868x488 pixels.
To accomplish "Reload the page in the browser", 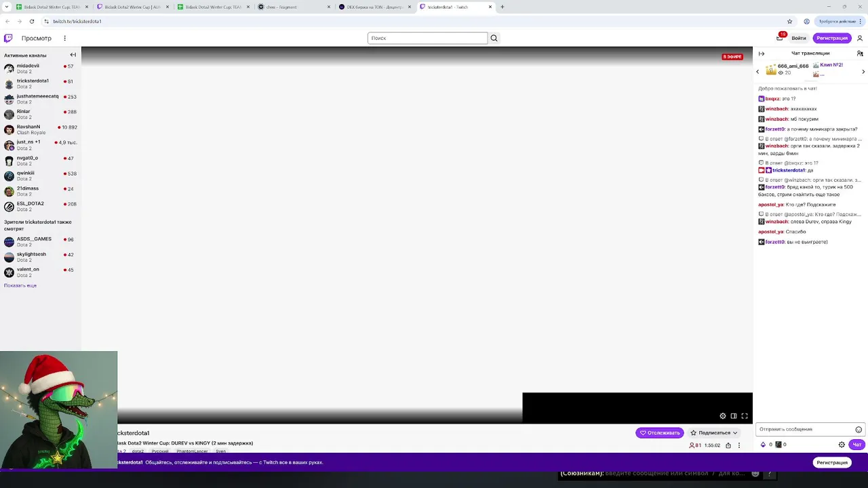I will 31,21.
